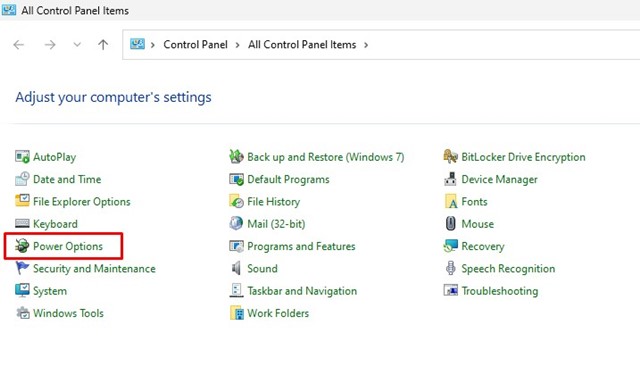Click the Sound speaker icon
Image resolution: width=640 pixels, height=383 pixels.
click(x=236, y=268)
